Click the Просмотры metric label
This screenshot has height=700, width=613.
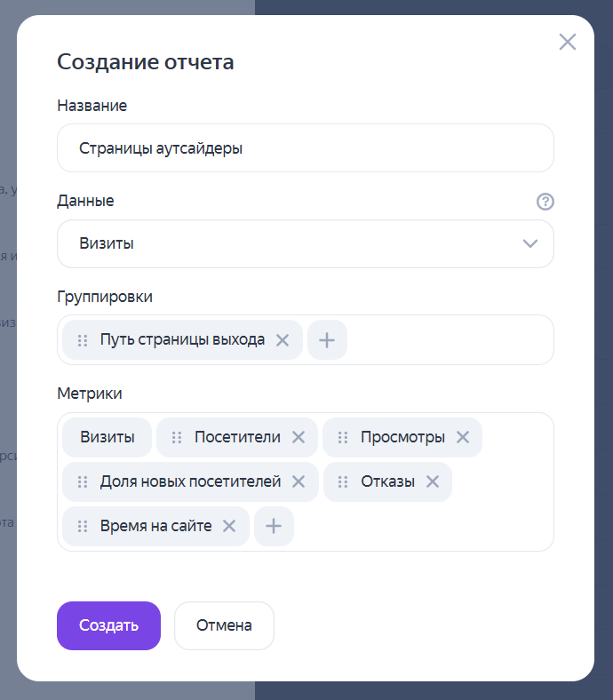tap(402, 437)
